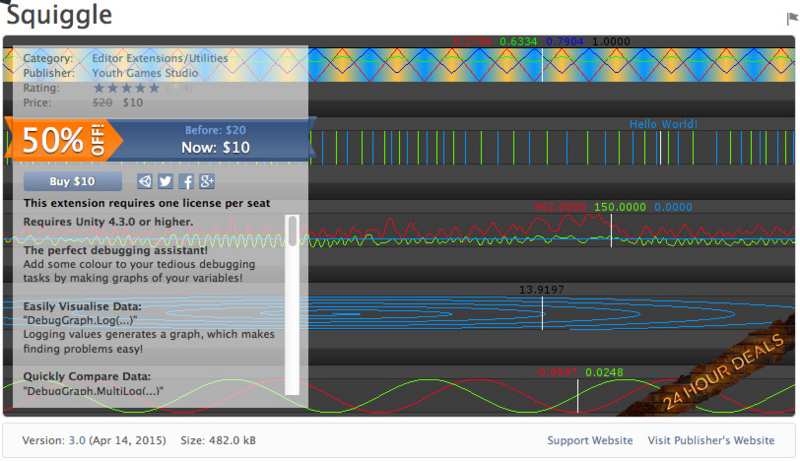Click the five-star rating
This screenshot has height=461, width=800.
pyautogui.click(x=127, y=88)
